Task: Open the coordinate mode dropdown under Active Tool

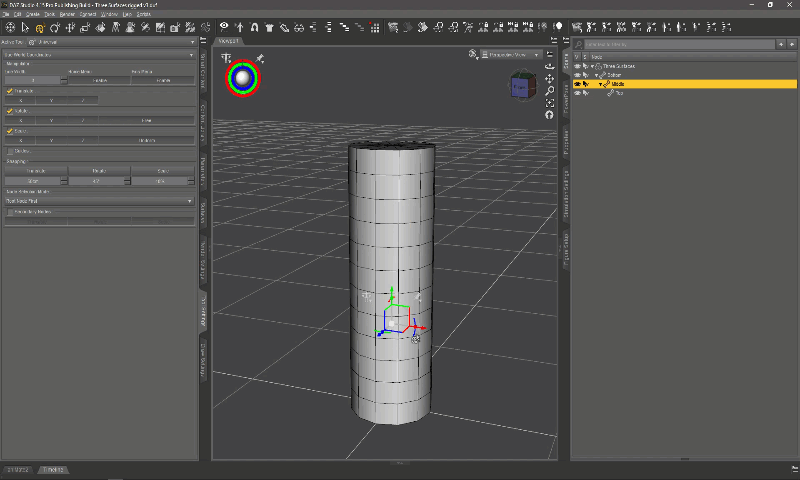Action: tap(99, 55)
